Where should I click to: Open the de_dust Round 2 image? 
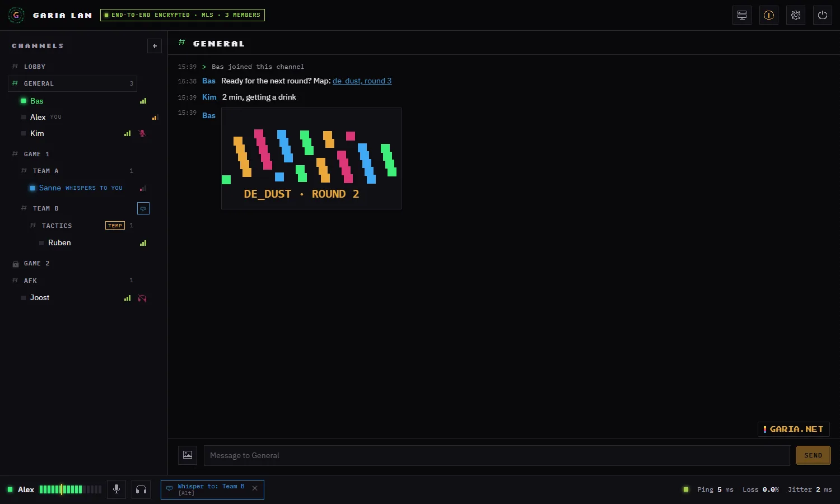tap(311, 158)
